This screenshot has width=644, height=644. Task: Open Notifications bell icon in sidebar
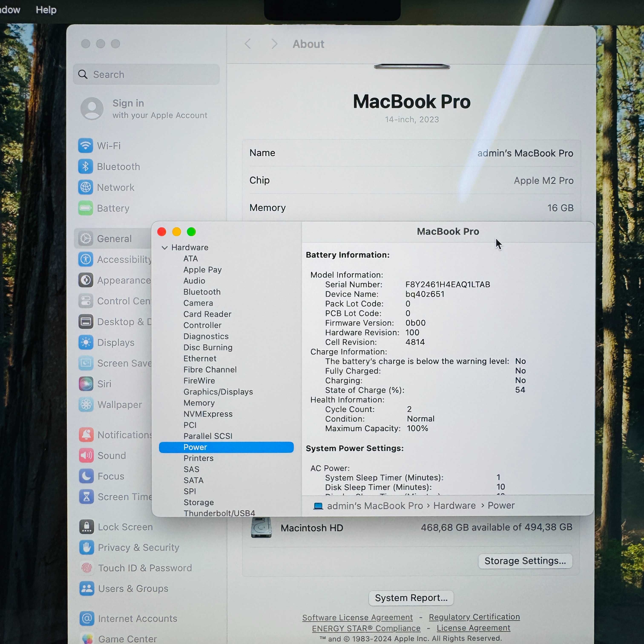86,435
